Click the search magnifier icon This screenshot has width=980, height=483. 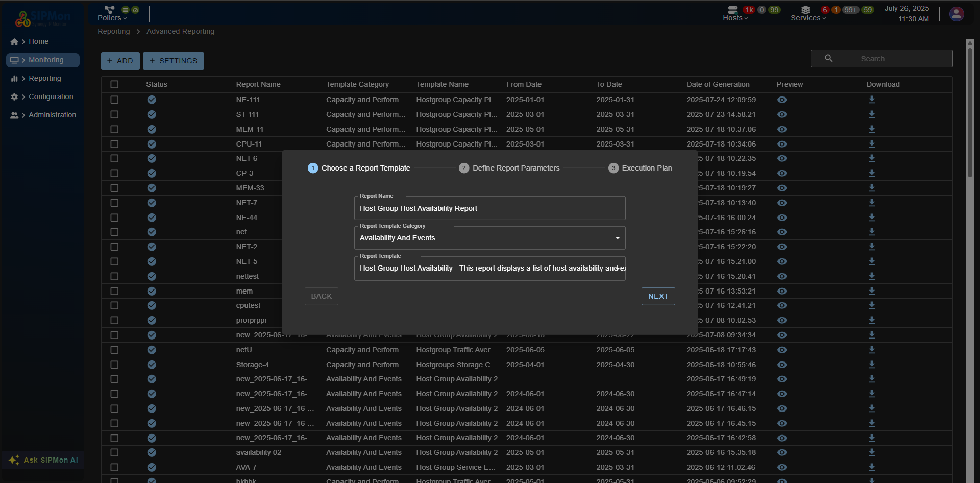828,58
